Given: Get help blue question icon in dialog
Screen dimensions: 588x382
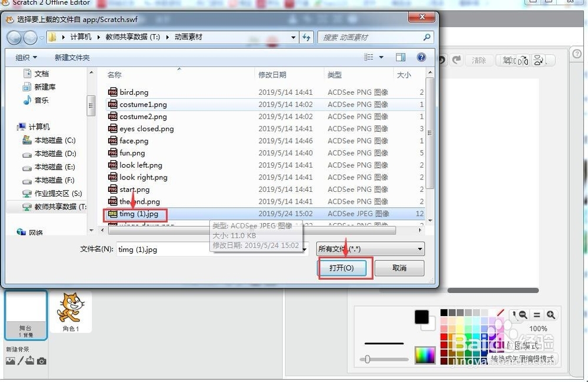Looking at the screenshot, I should tap(421, 57).
